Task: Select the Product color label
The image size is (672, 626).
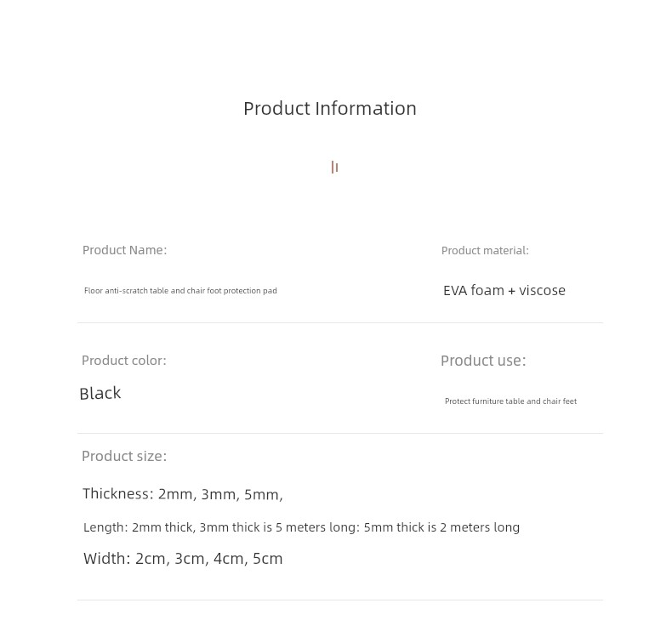Action: click(124, 361)
